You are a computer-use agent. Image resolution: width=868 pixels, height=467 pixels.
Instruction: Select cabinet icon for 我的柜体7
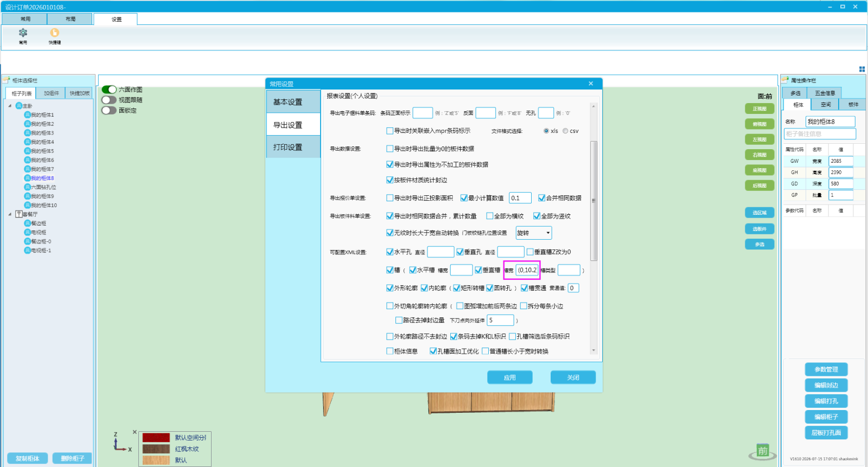pyautogui.click(x=27, y=169)
